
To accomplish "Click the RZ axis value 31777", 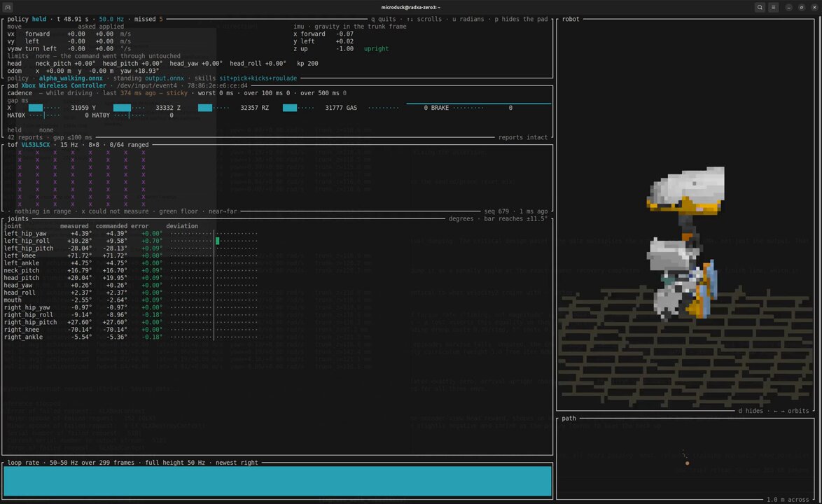I will pos(335,108).
